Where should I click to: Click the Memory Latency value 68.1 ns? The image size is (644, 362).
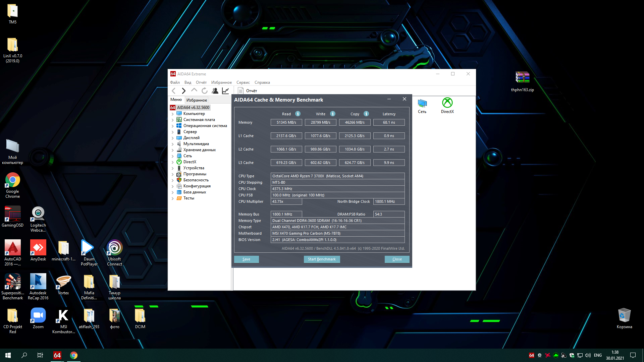[389, 122]
